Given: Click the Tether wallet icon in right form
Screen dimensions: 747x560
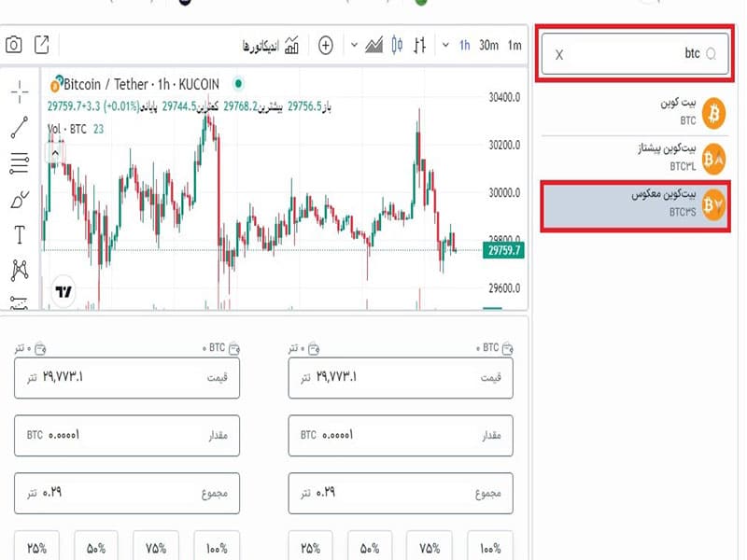Looking at the screenshot, I should click(314, 349).
